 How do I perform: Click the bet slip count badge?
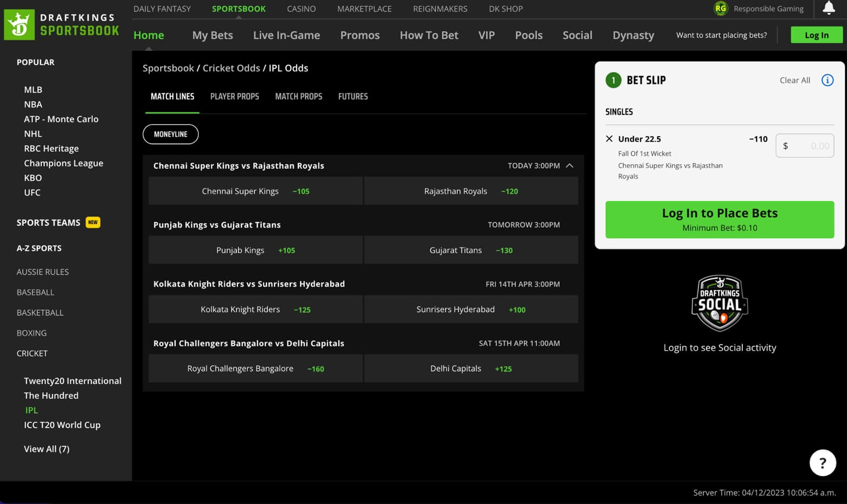(x=613, y=80)
